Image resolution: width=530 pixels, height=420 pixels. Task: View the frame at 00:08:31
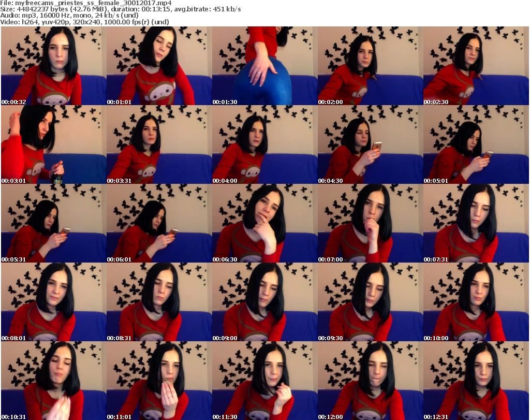(159, 302)
